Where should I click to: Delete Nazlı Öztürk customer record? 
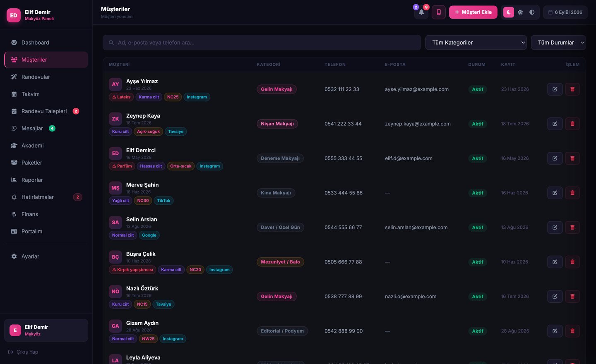tap(572, 297)
